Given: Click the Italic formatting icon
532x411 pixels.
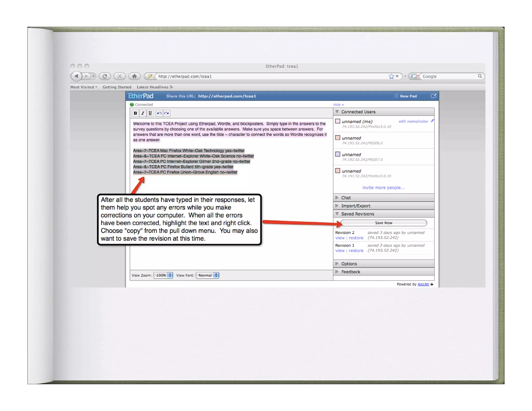Looking at the screenshot, I should click(x=143, y=113).
